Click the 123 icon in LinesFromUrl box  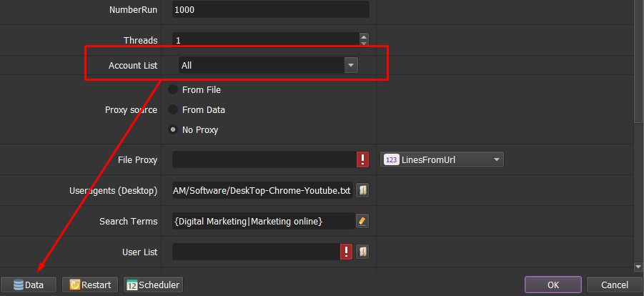point(392,159)
